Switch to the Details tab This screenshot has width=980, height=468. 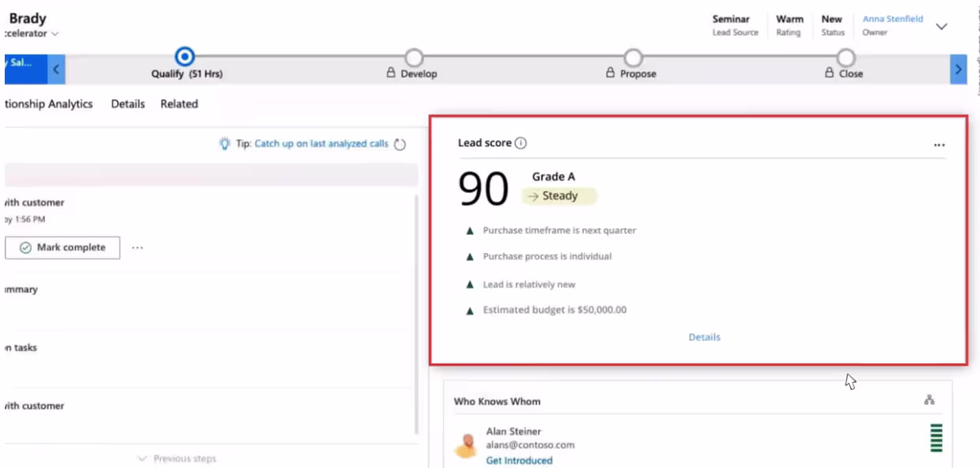127,104
